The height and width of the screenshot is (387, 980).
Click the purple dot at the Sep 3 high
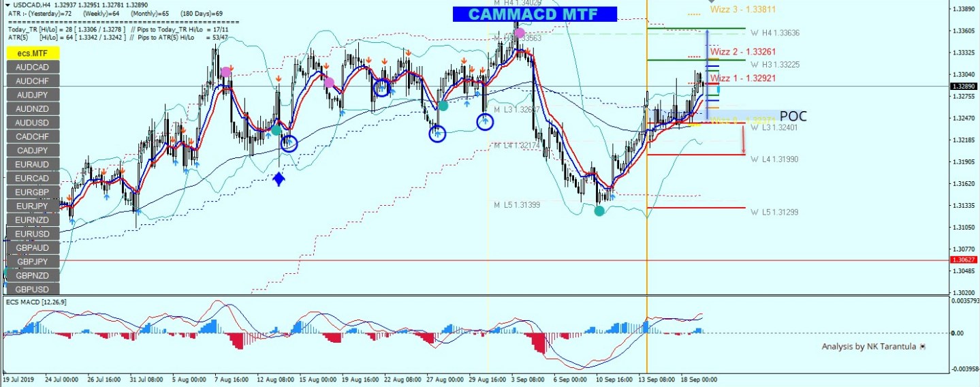tap(520, 33)
